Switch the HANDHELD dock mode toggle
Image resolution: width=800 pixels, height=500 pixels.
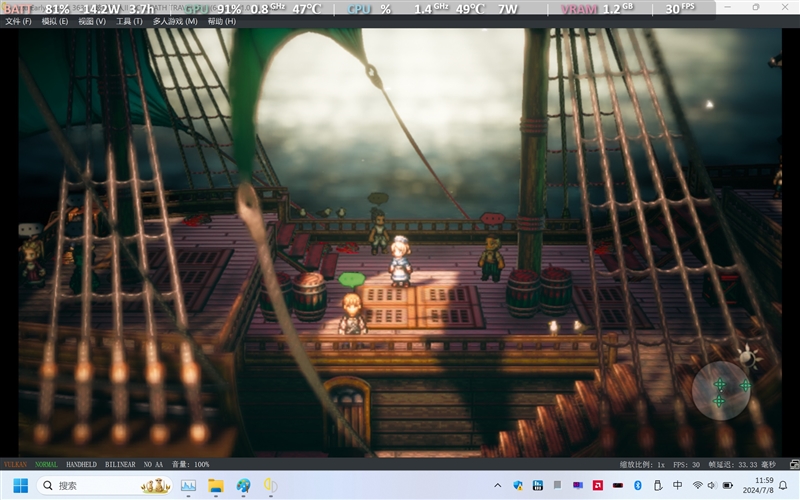coord(81,464)
